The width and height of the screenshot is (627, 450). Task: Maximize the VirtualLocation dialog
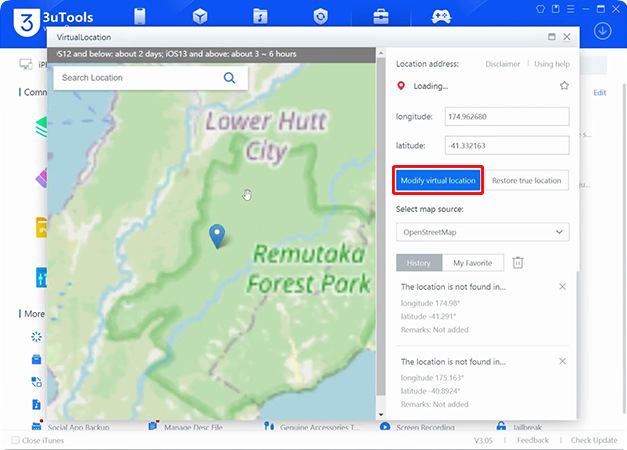(x=552, y=37)
